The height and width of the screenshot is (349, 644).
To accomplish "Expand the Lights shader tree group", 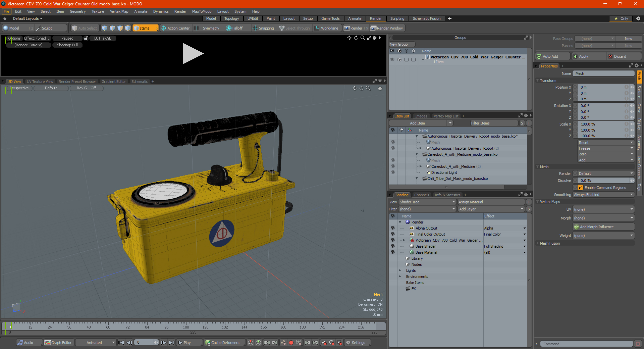I will (400, 270).
